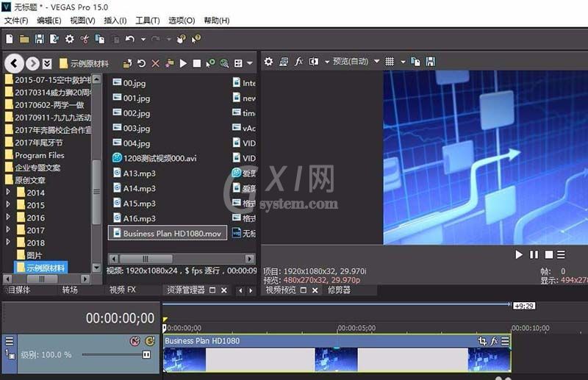Open video output FX with the fx icon

point(299,61)
